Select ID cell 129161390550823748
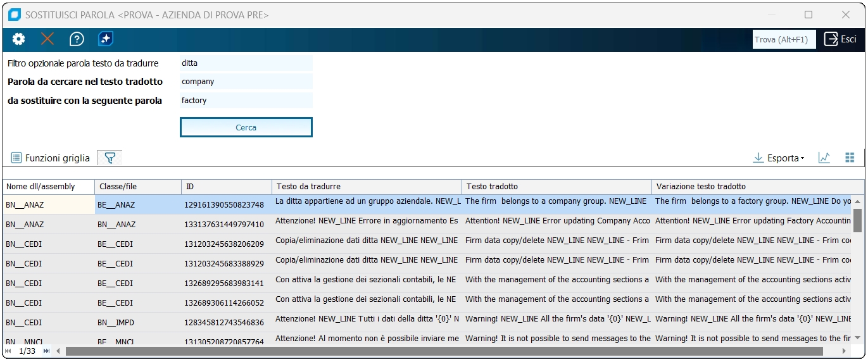The height and width of the screenshot is (362, 868). coord(227,204)
